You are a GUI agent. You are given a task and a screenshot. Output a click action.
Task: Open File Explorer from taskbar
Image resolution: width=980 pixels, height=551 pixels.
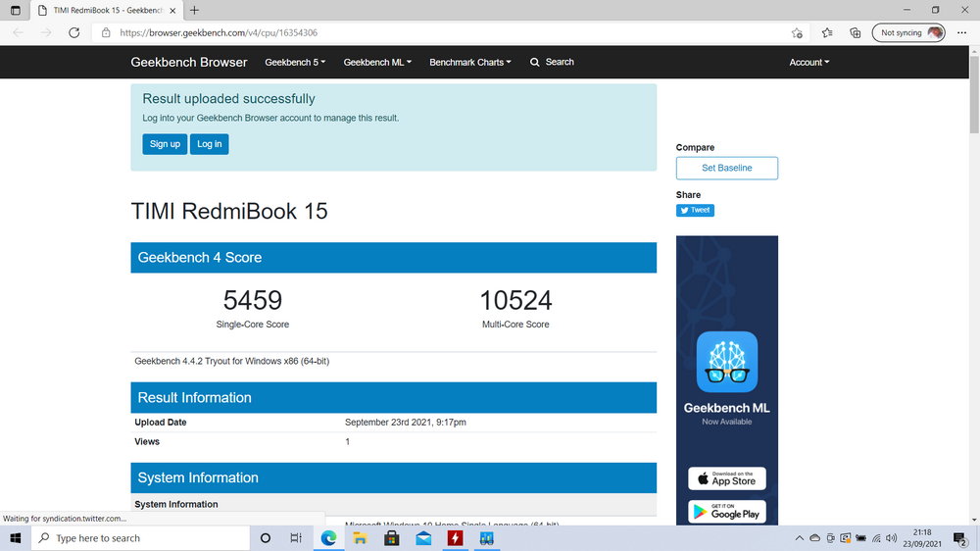click(360, 538)
